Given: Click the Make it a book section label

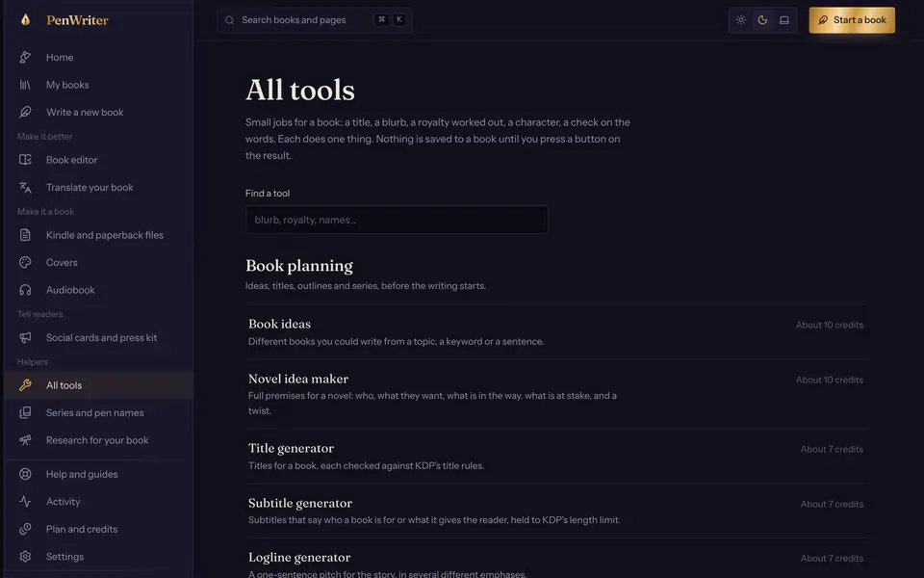Looking at the screenshot, I should (45, 212).
